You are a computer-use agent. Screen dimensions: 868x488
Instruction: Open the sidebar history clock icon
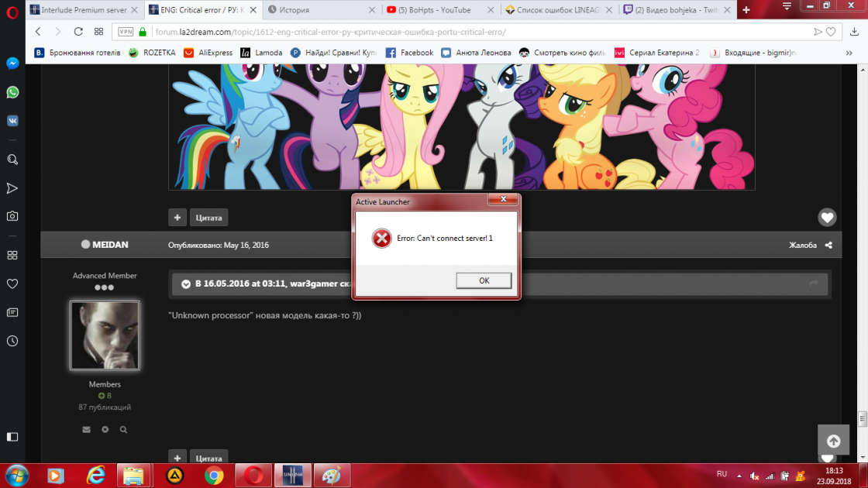click(12, 341)
